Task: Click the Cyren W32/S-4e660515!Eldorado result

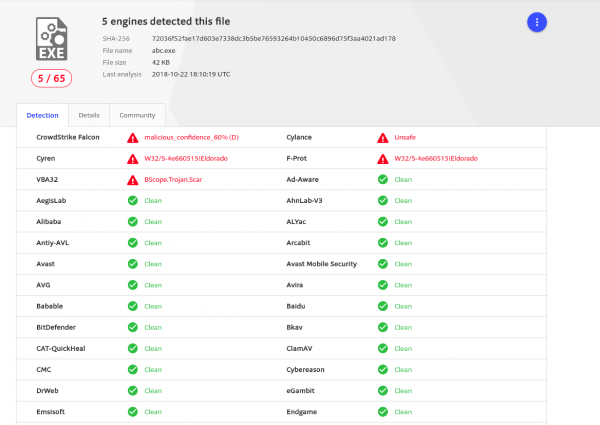Action: (x=186, y=158)
